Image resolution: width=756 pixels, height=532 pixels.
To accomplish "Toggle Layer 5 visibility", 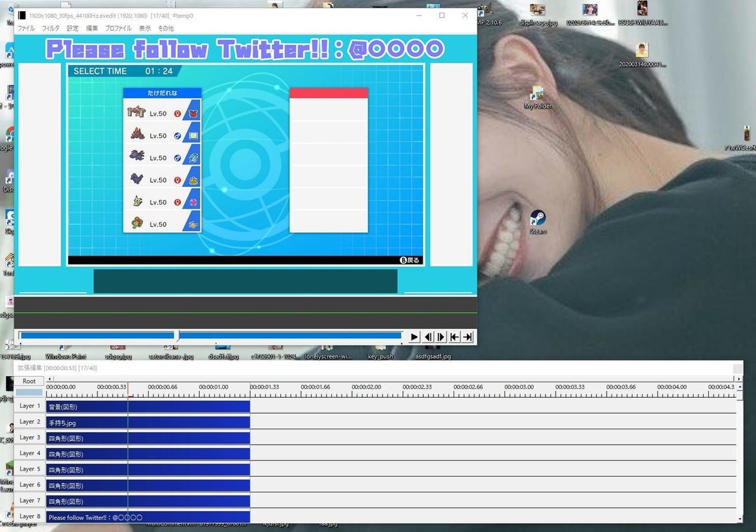I will pyautogui.click(x=30, y=469).
